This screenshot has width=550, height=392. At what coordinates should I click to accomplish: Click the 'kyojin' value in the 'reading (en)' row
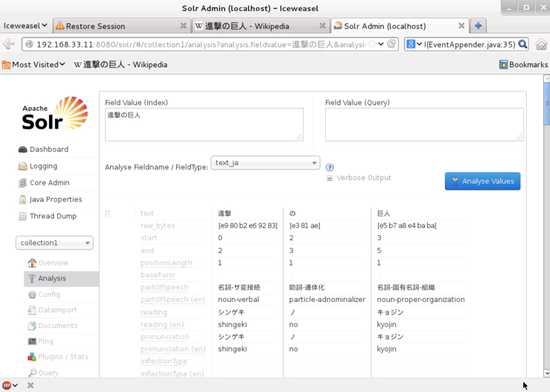tap(386, 325)
